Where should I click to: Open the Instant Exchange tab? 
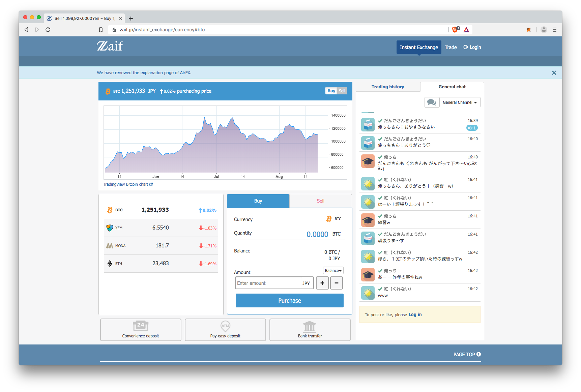click(419, 47)
